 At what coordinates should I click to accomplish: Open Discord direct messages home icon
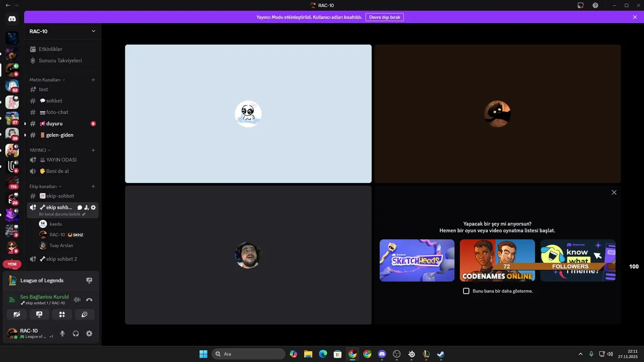click(12, 19)
